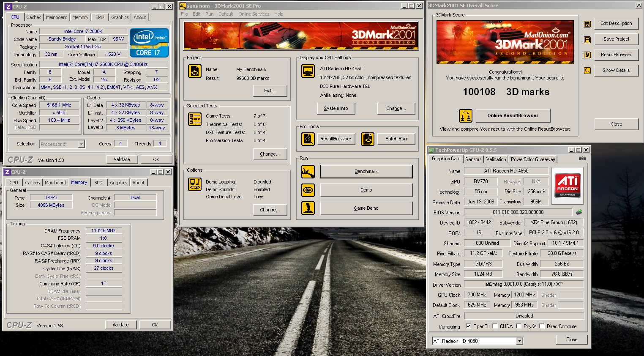Switch to Sensors tab in GPU-Z
Image resolution: width=644 pixels, height=356 pixels.
(473, 159)
